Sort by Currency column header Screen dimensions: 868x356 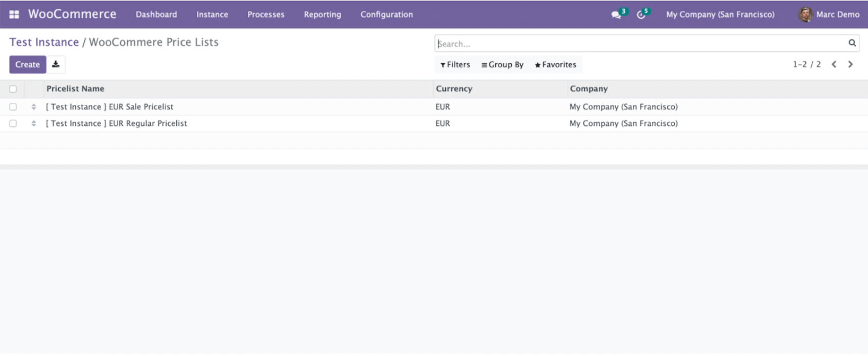click(454, 88)
